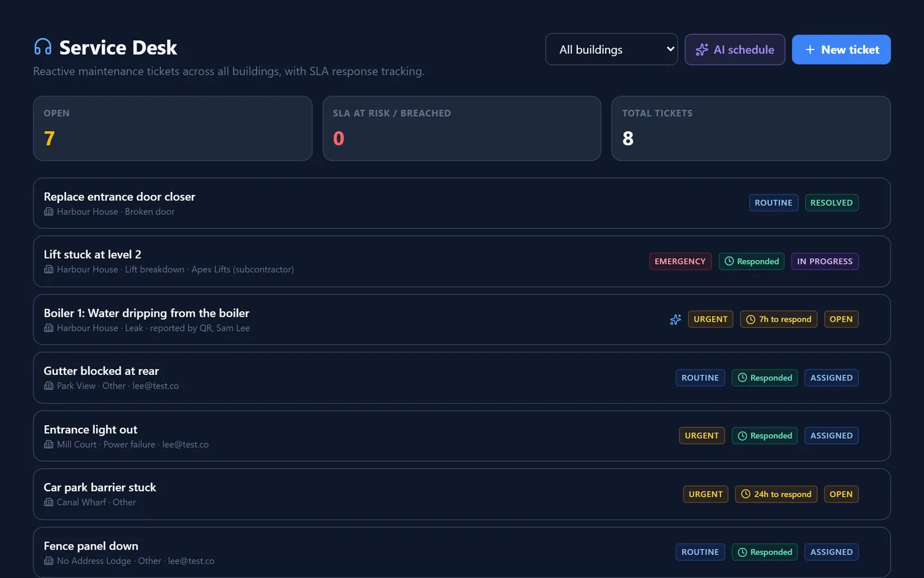Click ROUTINE badge on Fence panel down ticket
Screen dimensions: 924x578
[700, 552]
